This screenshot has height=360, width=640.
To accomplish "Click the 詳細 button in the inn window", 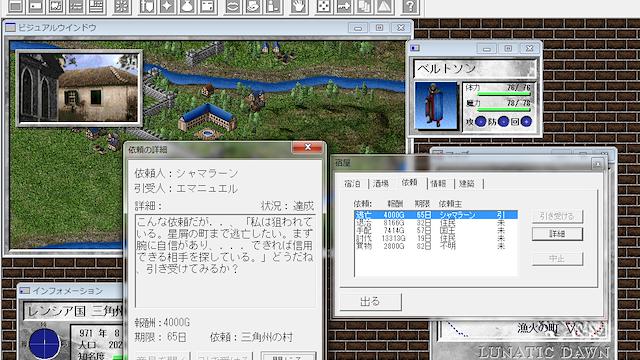I will [557, 234].
